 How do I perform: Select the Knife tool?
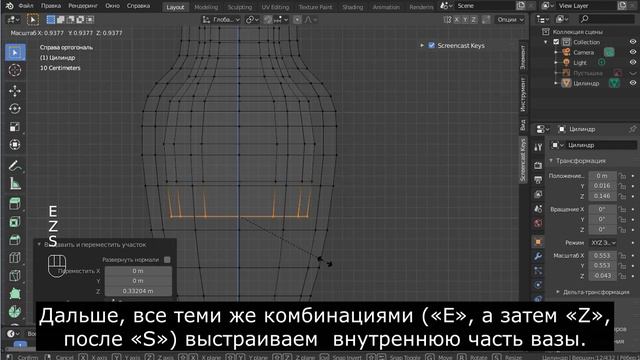click(x=15, y=276)
